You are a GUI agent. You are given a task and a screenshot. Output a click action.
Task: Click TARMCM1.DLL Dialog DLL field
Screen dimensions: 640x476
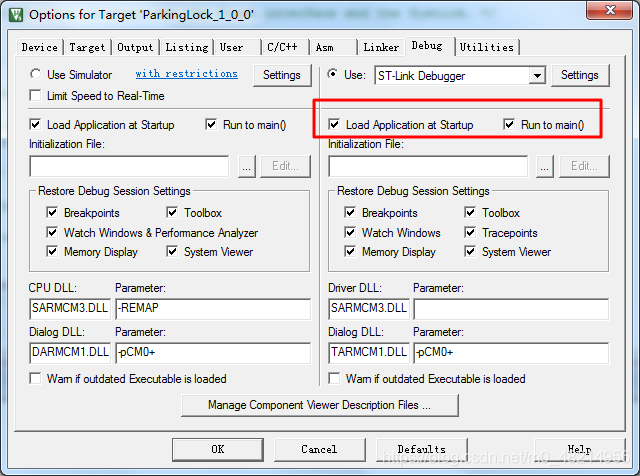point(369,352)
